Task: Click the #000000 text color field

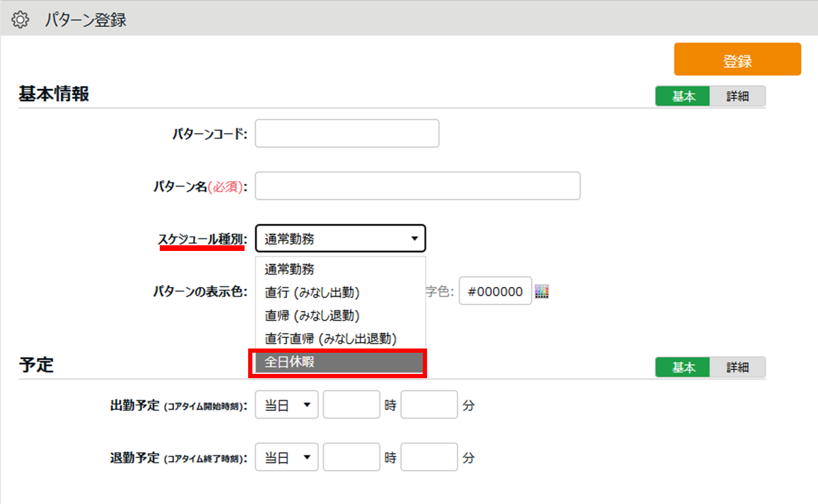Action: (x=495, y=291)
